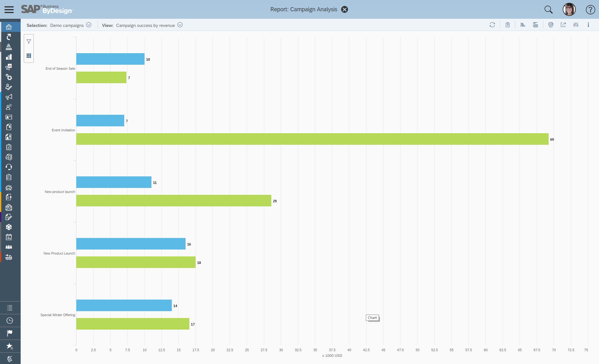Open the marketing megaphone work center
599x364 pixels.
click(9, 97)
